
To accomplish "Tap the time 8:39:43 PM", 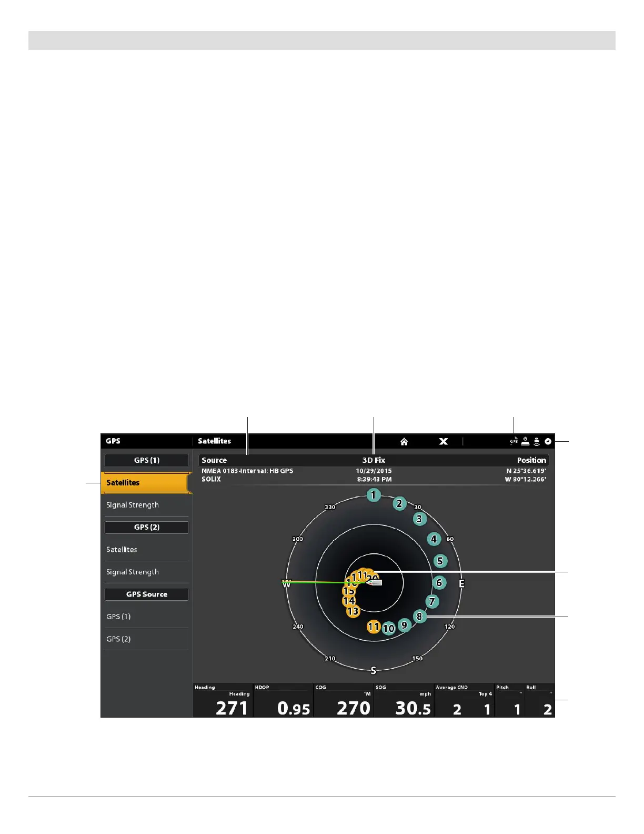I will 374,480.
